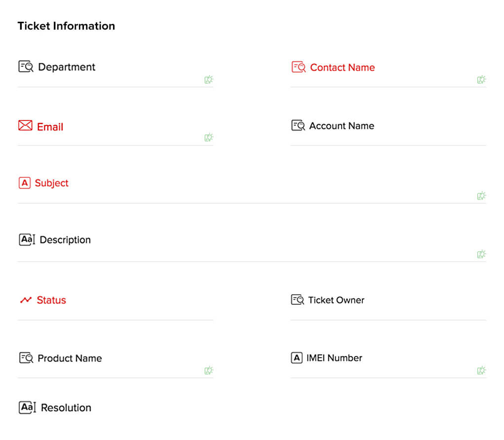This screenshot has height=440, width=504.
Task: Click green lightbulb icon in Description field
Action: tap(481, 254)
